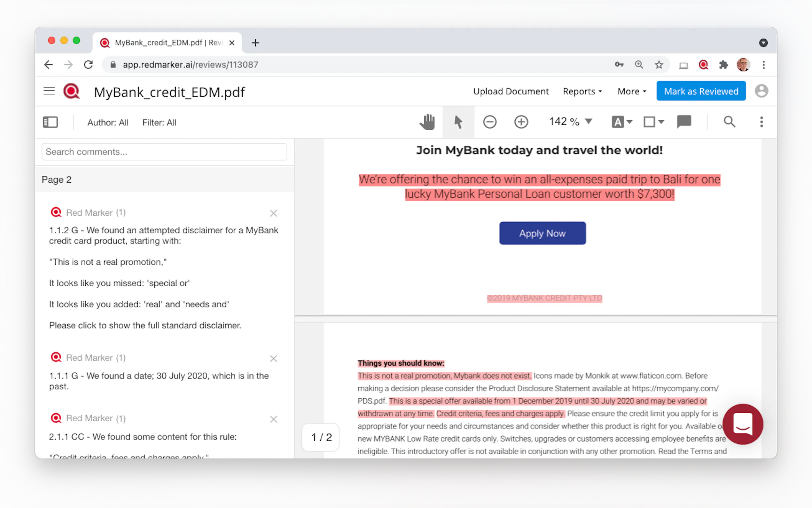The height and width of the screenshot is (508, 812).
Task: Open the viewer's three-dot options menu
Action: (x=761, y=122)
